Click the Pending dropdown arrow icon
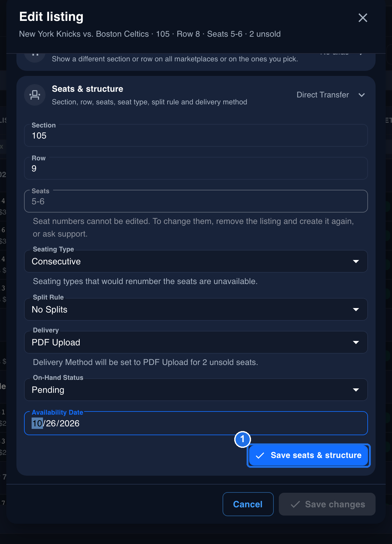 (356, 390)
